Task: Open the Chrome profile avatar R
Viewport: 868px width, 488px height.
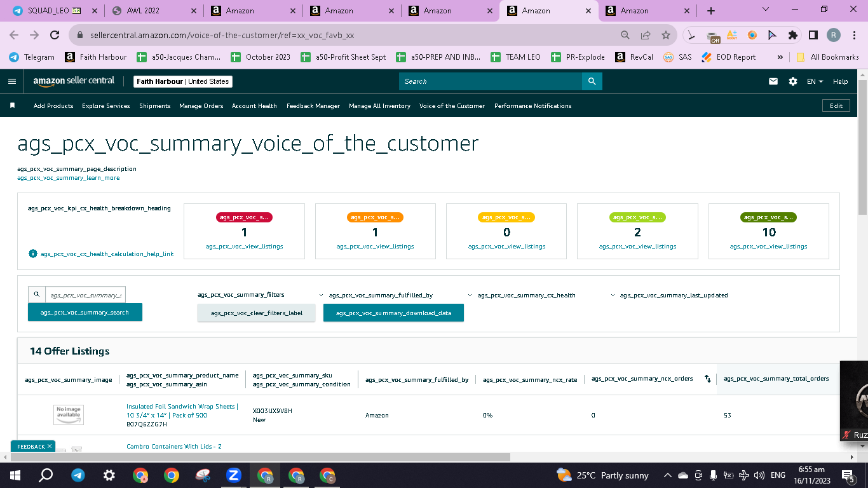Action: (833, 35)
